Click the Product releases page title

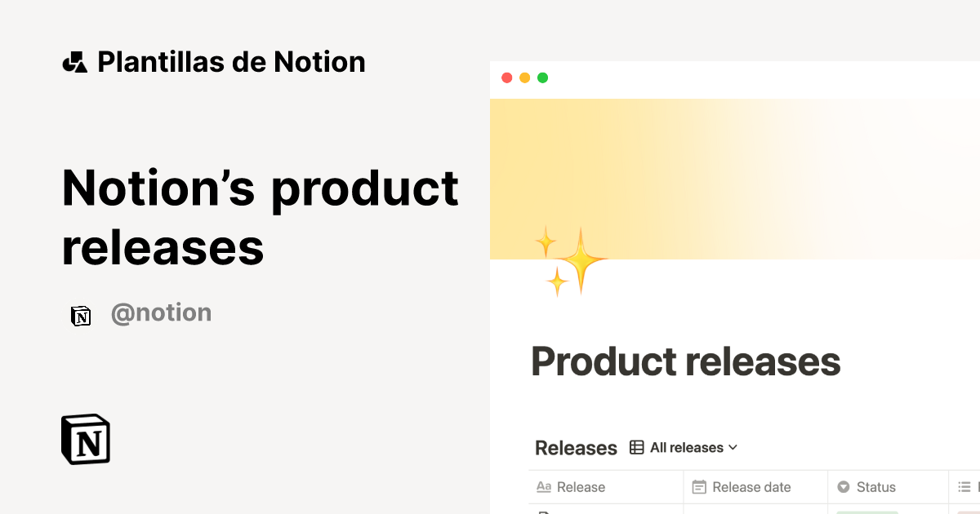tap(685, 361)
